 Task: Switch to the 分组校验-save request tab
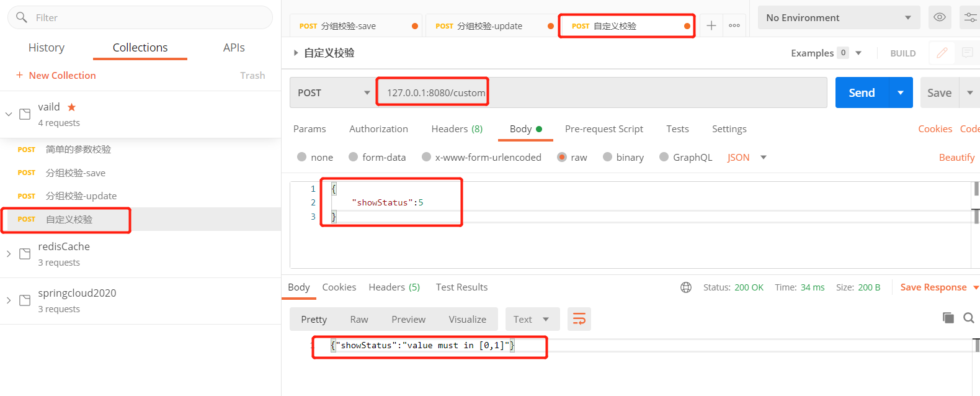(x=355, y=25)
